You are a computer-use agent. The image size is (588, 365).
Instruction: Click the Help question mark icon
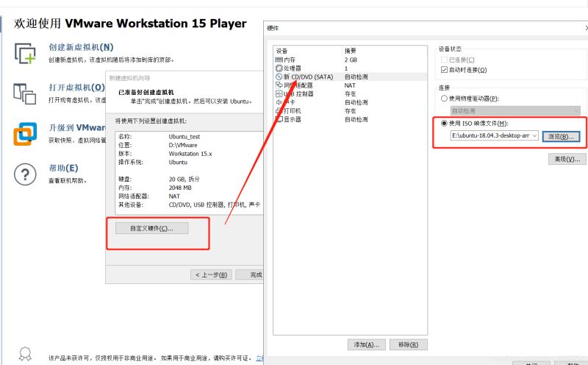[x=25, y=174]
